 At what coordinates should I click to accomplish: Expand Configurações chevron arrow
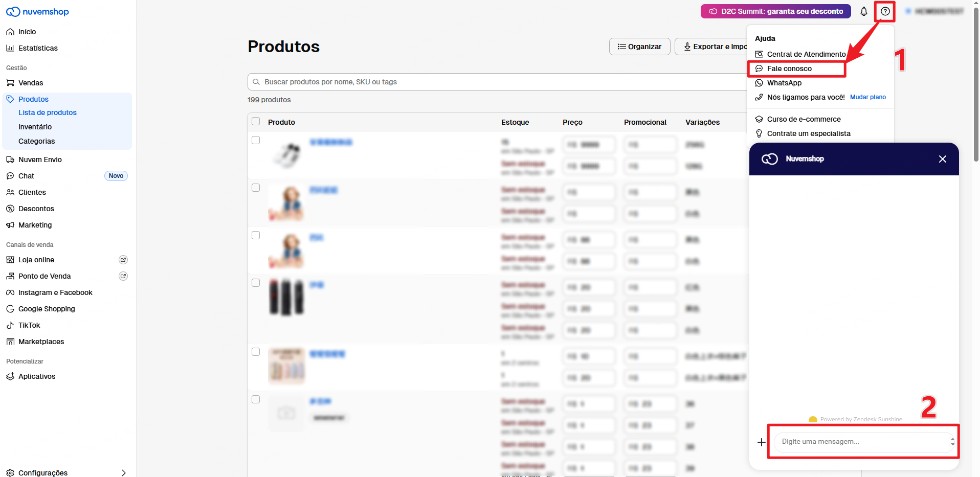point(123,473)
